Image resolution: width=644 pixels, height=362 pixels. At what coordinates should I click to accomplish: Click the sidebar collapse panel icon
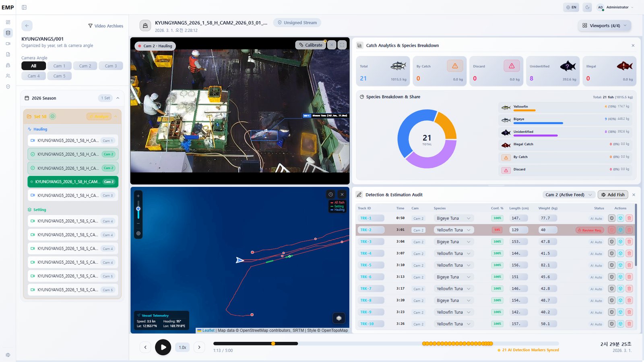(x=24, y=7)
